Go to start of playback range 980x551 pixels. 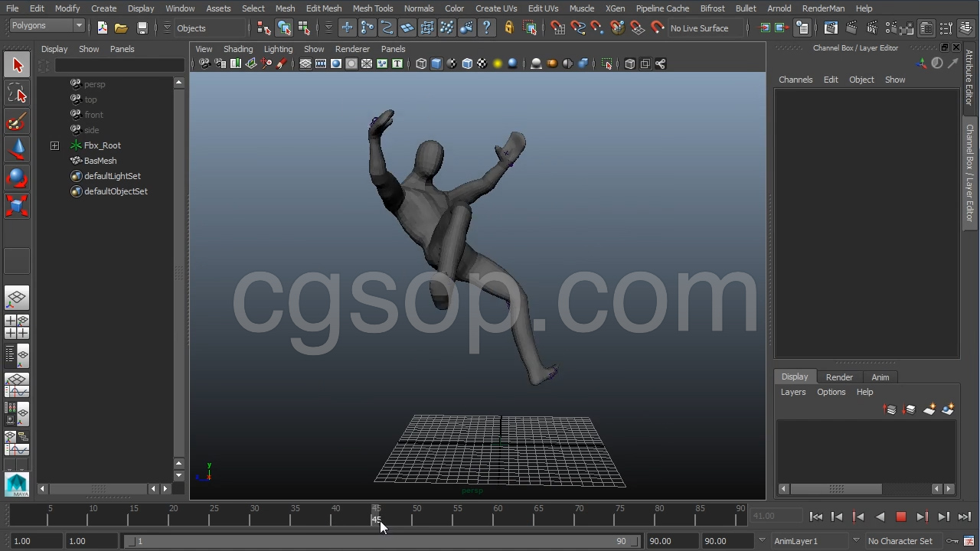816,517
